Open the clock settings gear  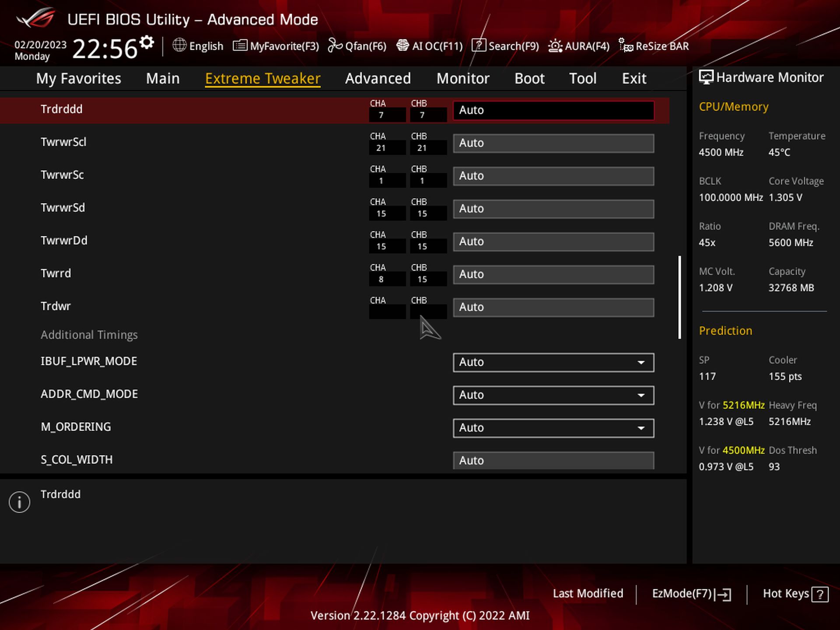point(146,42)
